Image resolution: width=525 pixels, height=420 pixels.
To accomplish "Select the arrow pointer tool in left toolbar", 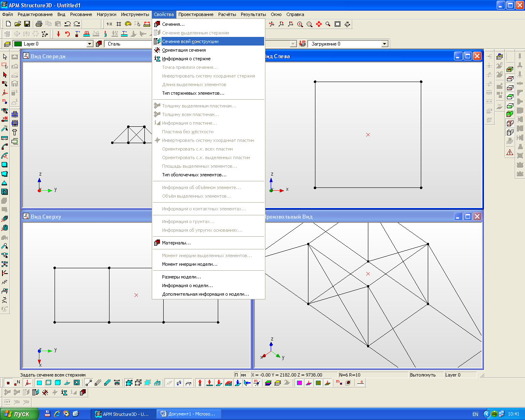I will (5, 57).
